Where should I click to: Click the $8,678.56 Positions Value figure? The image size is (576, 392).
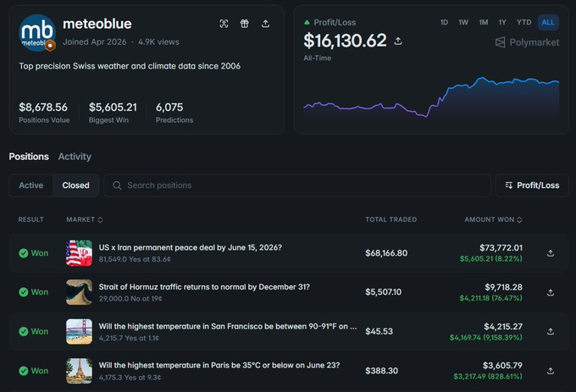click(43, 108)
